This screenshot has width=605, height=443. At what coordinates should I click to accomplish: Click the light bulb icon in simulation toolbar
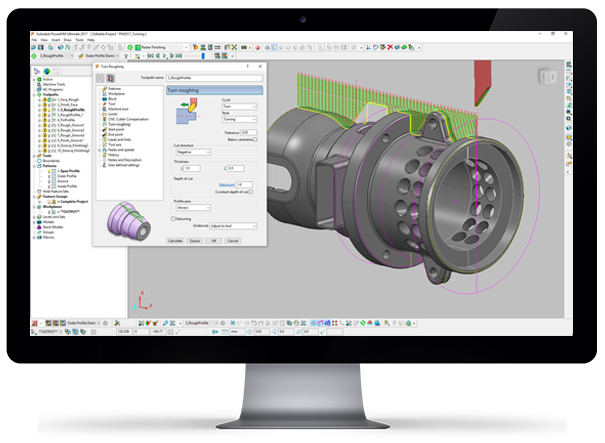pyautogui.click(x=126, y=56)
